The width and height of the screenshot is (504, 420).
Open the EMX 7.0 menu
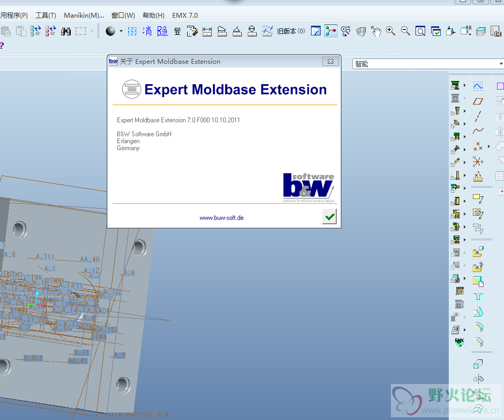click(185, 16)
